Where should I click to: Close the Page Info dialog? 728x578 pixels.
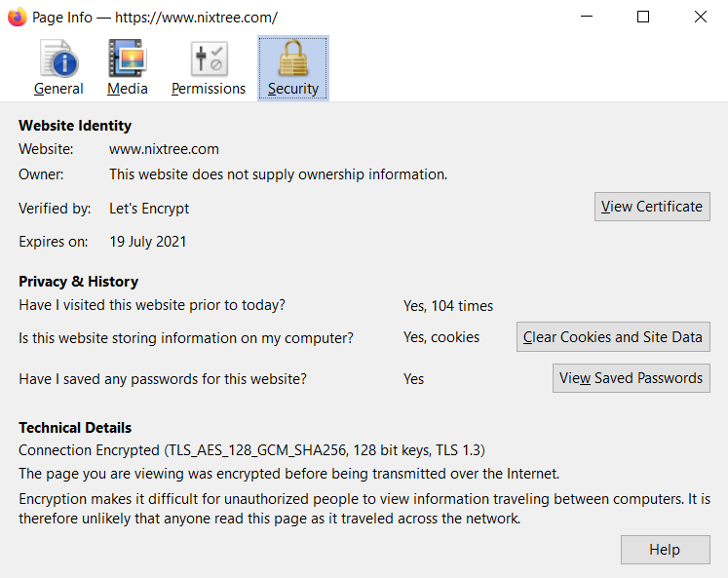tap(700, 18)
